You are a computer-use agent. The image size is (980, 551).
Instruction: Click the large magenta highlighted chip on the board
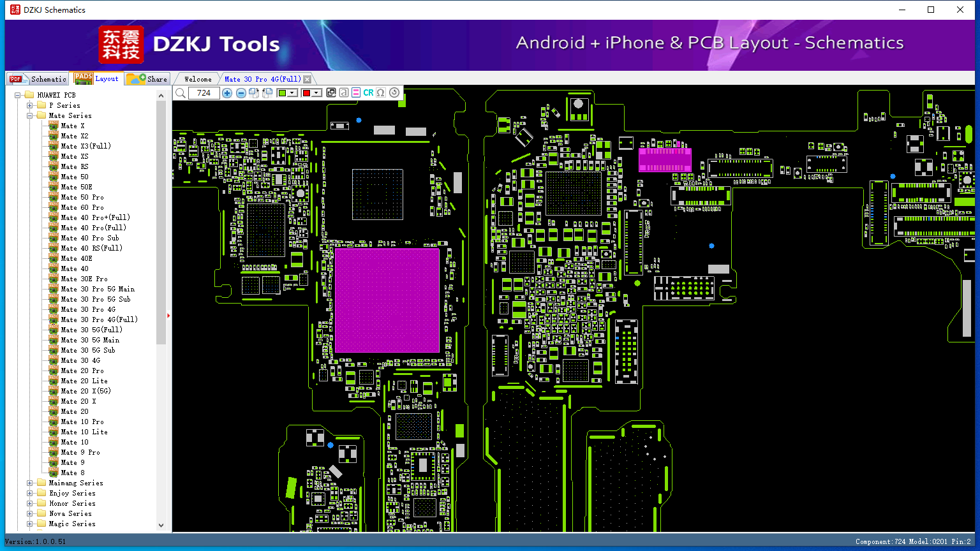(387, 300)
